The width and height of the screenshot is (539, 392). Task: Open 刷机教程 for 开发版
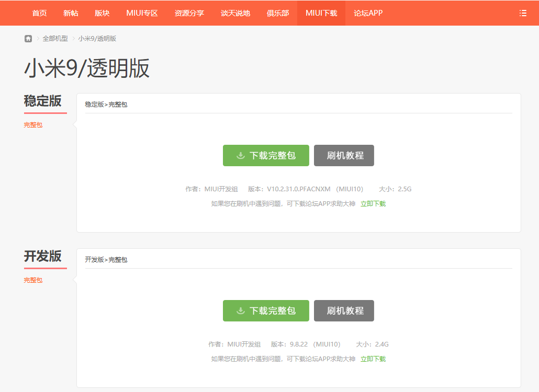[344, 310]
